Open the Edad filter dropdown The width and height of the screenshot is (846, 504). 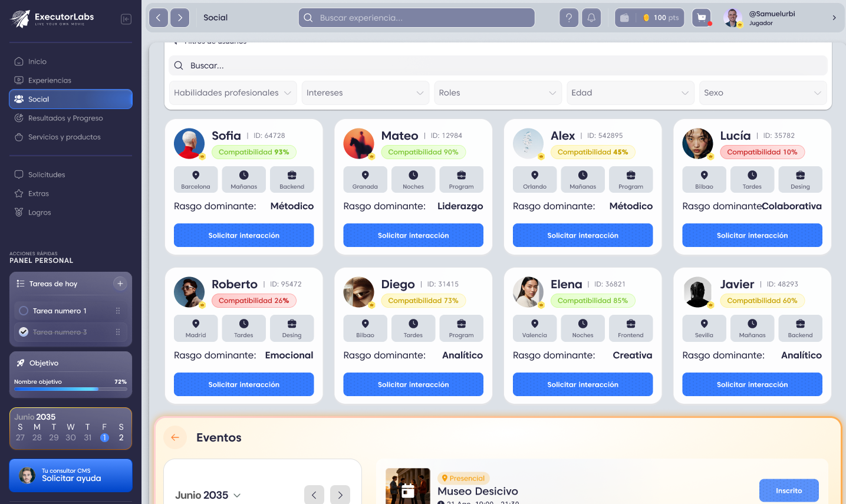tap(630, 93)
